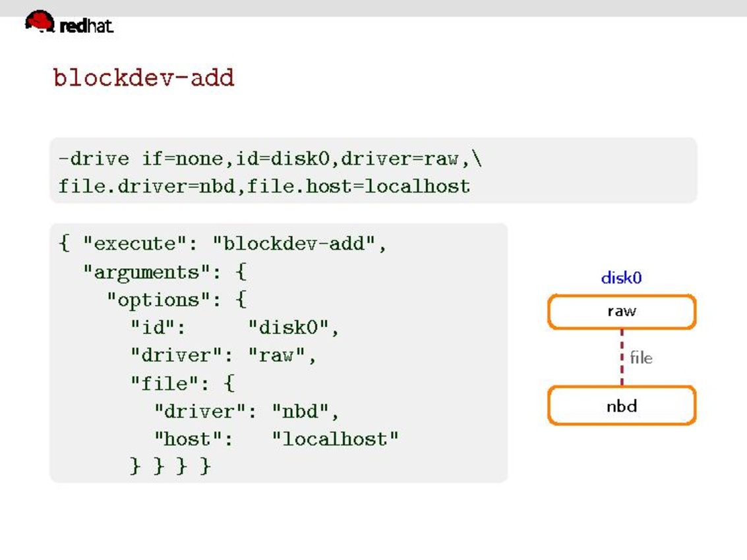The image size is (747, 560).
Task: Select the "raw" value in the JSON
Action: (x=276, y=355)
